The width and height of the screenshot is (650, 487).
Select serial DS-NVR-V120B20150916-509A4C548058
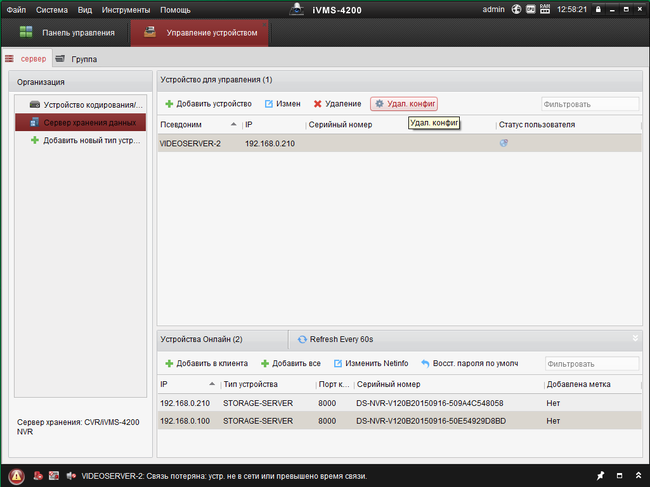(x=429, y=403)
